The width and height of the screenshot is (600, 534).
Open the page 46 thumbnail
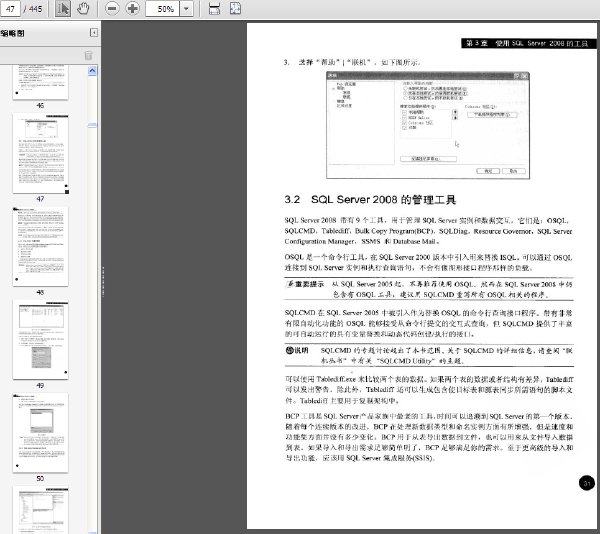click(x=41, y=82)
